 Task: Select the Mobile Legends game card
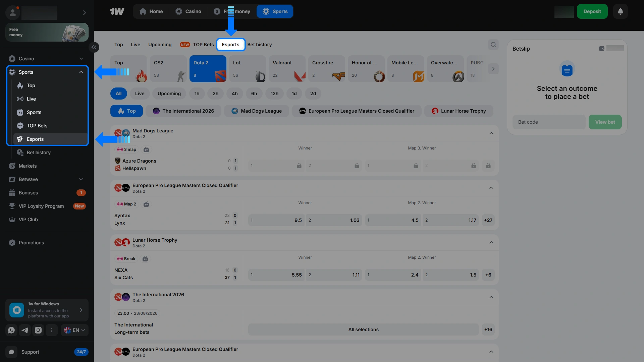click(406, 69)
